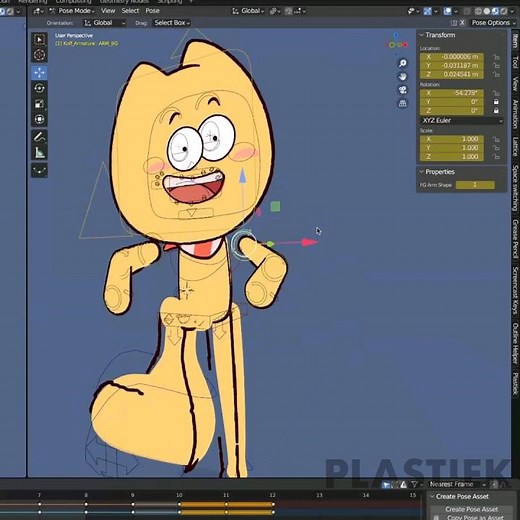Click the Create Pose Asset button
This screenshot has width=520, height=520.
coord(472,509)
